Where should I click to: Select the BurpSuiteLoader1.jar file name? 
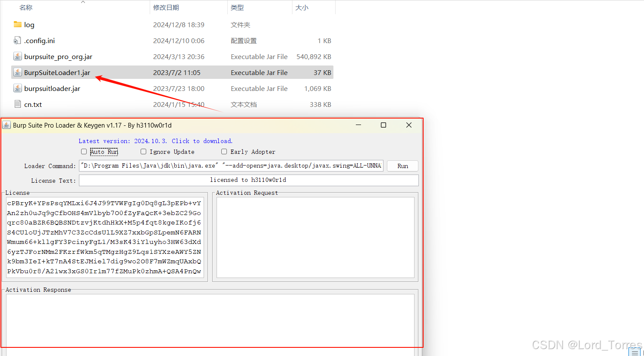57,72
